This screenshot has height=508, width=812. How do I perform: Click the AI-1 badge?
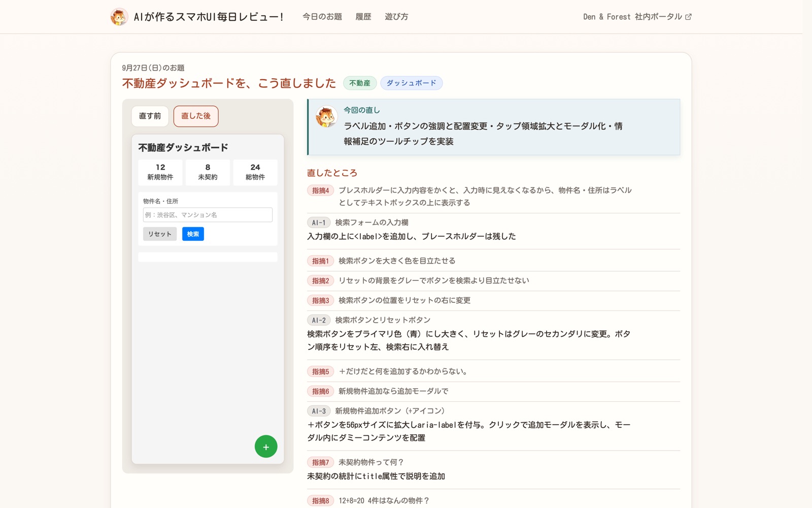(319, 223)
